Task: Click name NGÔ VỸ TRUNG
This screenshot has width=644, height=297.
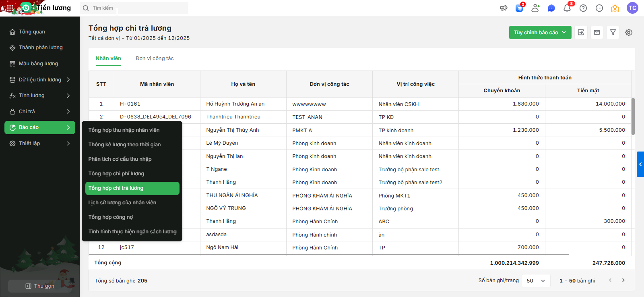Action: 226,208
